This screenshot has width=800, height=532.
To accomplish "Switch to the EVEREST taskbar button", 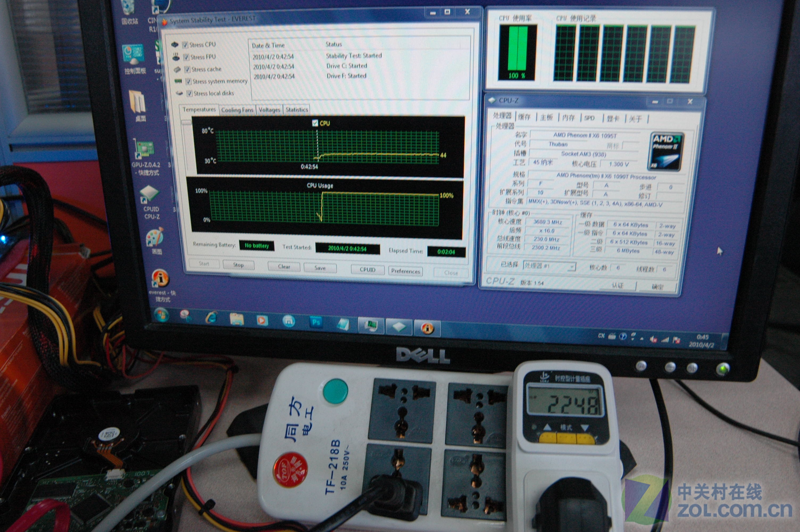I will (427, 328).
